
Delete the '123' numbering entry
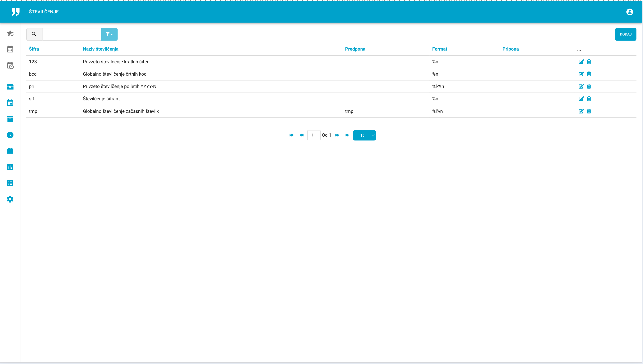click(589, 62)
